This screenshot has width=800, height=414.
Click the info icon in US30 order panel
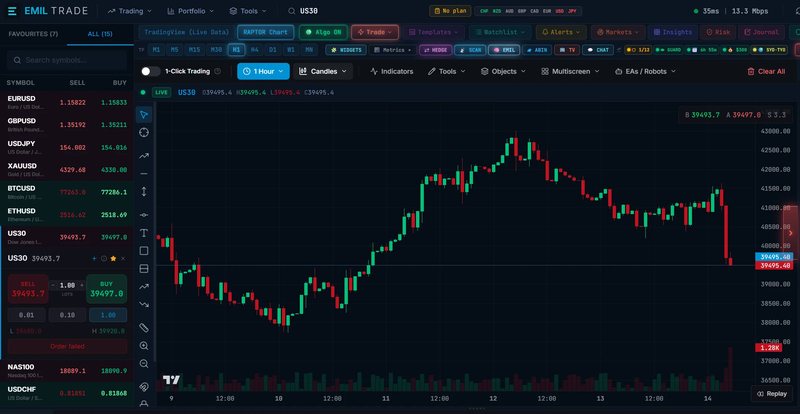point(104,259)
